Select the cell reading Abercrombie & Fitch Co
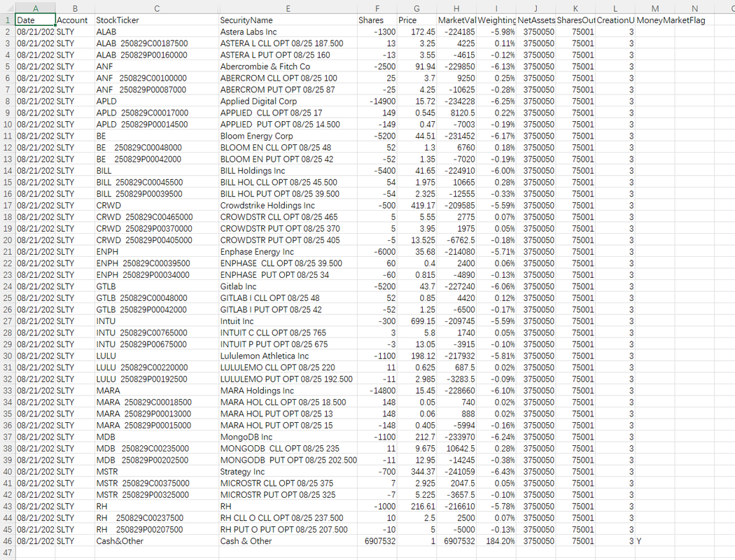 pos(288,66)
